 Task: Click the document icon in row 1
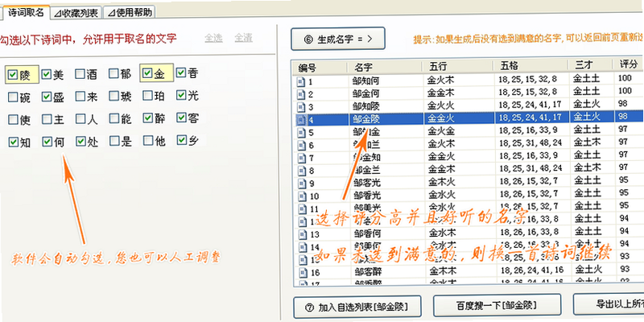pos(301,83)
